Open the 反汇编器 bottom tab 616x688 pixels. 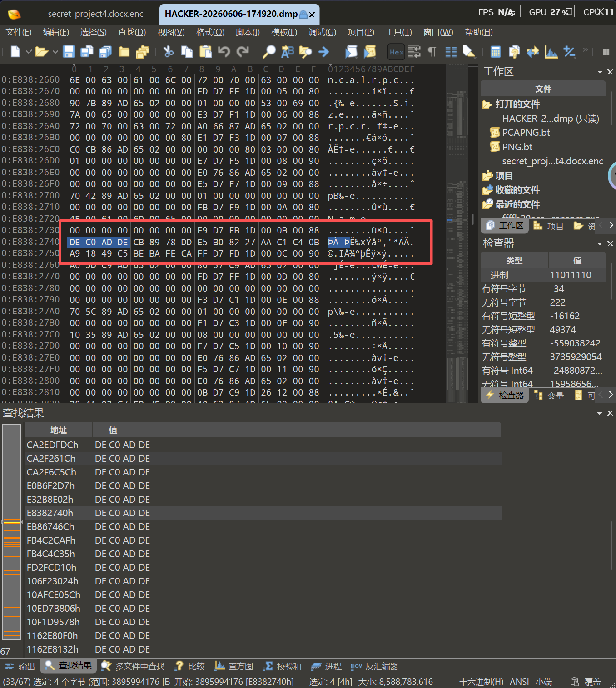coord(375,666)
